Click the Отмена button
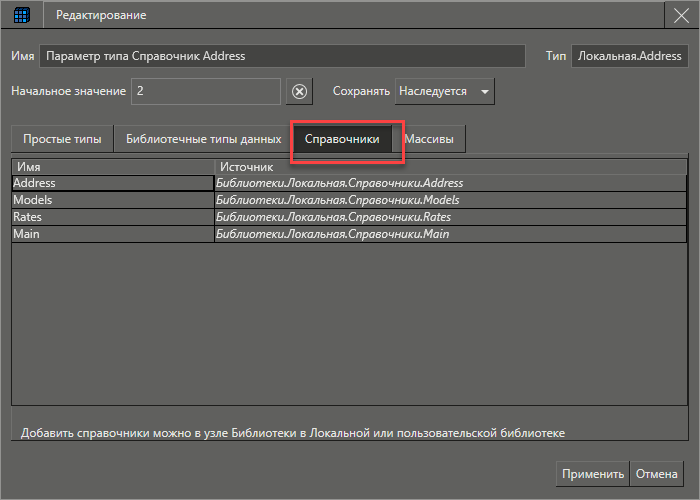700x500 pixels. tap(657, 474)
